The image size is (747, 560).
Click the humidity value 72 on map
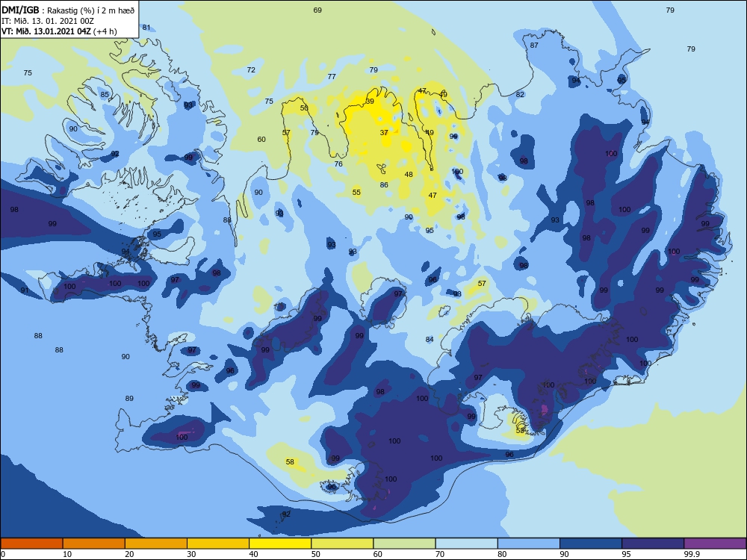tap(251, 69)
